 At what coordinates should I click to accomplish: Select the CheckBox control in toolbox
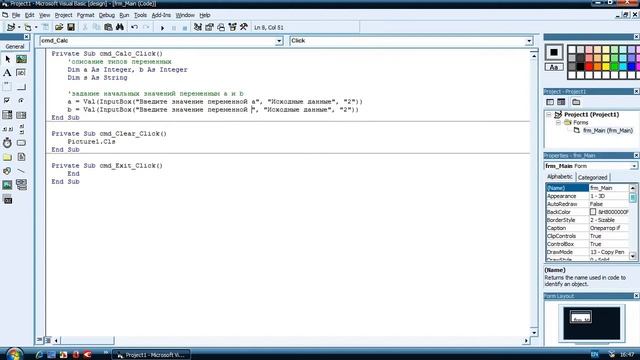click(7, 100)
